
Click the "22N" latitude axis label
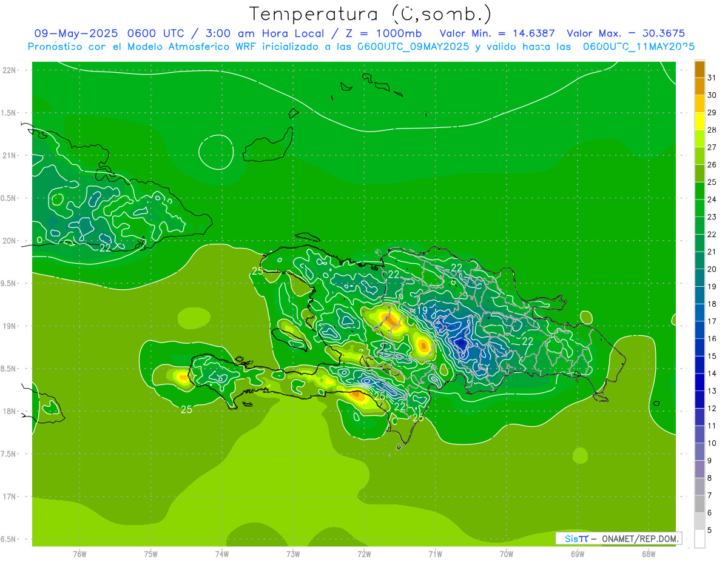pos(10,70)
